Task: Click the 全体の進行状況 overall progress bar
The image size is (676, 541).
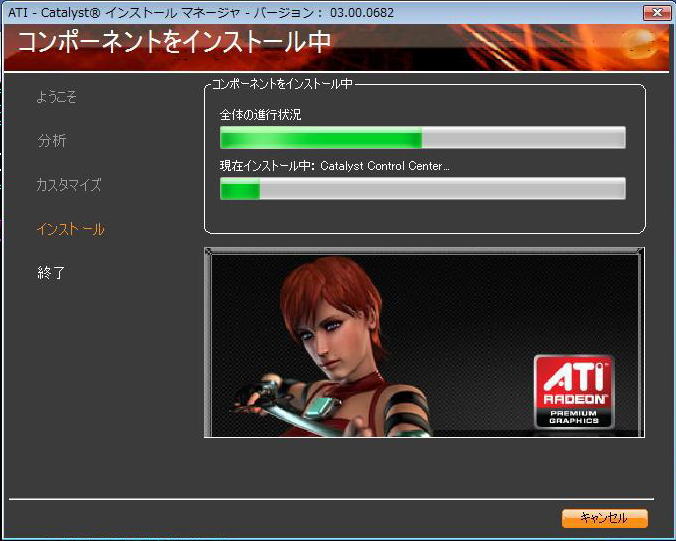Action: click(x=422, y=138)
